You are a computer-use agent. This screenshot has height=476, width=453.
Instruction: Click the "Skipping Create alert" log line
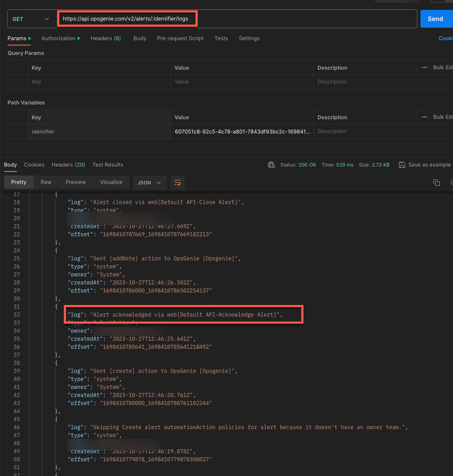click(x=238, y=427)
